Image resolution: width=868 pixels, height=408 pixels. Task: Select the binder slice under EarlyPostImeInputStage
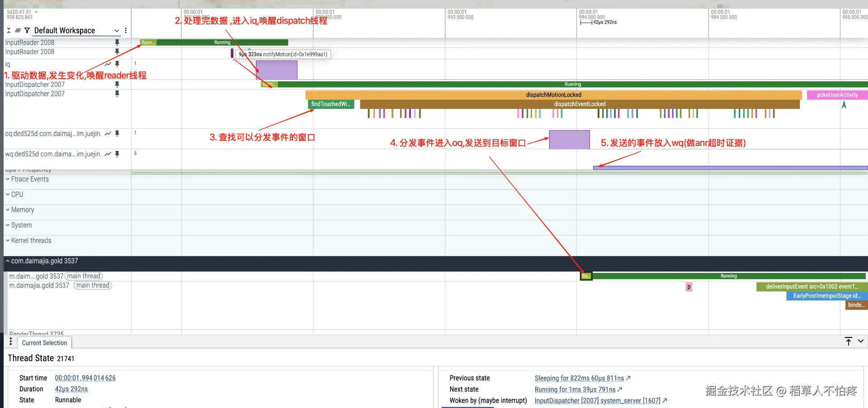coord(857,305)
